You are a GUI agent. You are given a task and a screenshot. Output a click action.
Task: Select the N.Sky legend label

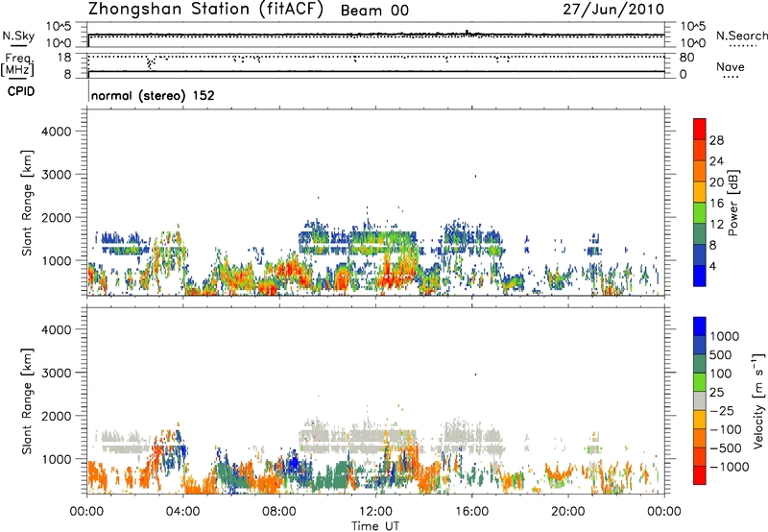point(18,36)
